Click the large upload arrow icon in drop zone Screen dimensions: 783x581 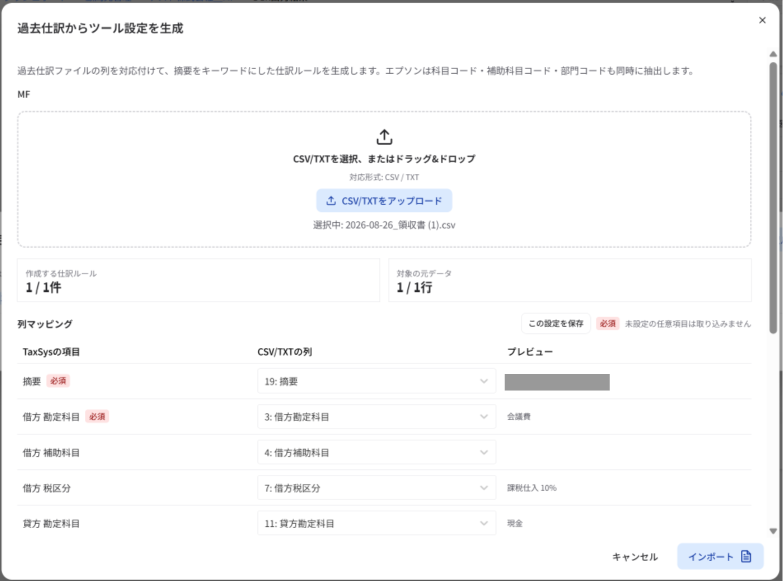[x=384, y=136]
